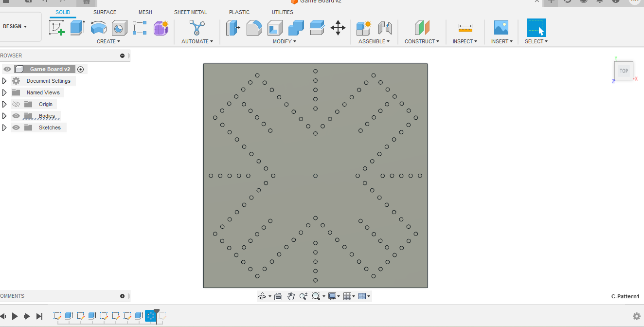Select the circular pattern feature in timeline
This screenshot has width=644, height=327.
pyautogui.click(x=151, y=316)
